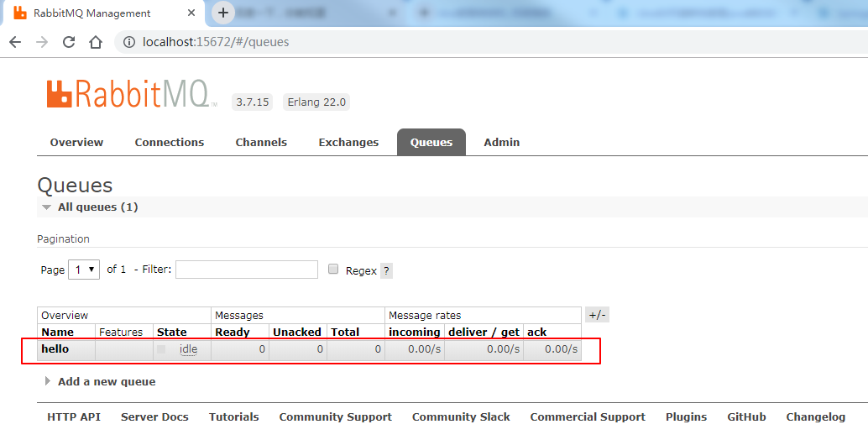This screenshot has height=440, width=868.
Task: Reload the page with the refresh icon
Action: point(69,42)
